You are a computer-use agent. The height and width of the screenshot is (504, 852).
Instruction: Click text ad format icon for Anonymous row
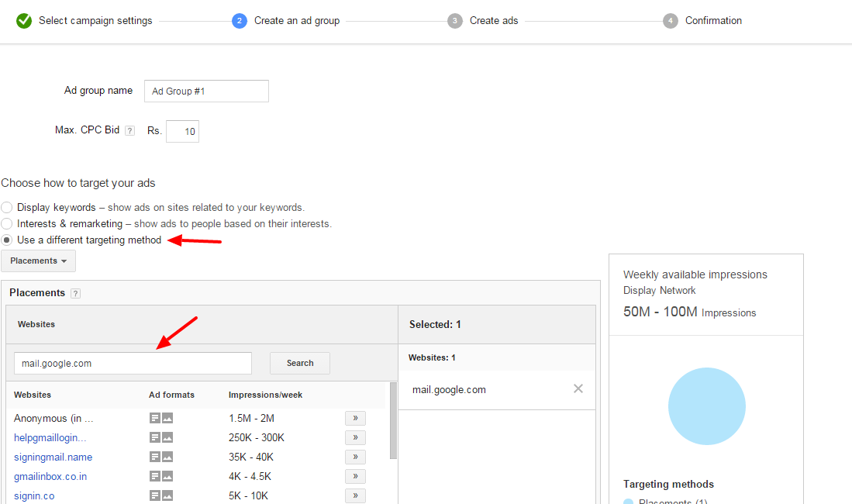coord(155,418)
